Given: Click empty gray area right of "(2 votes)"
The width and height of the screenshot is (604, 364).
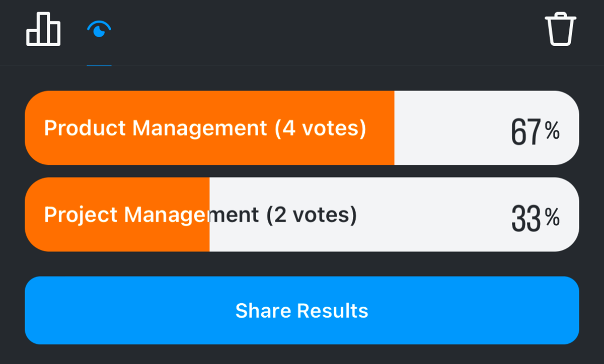Looking at the screenshot, I should 428,215.
